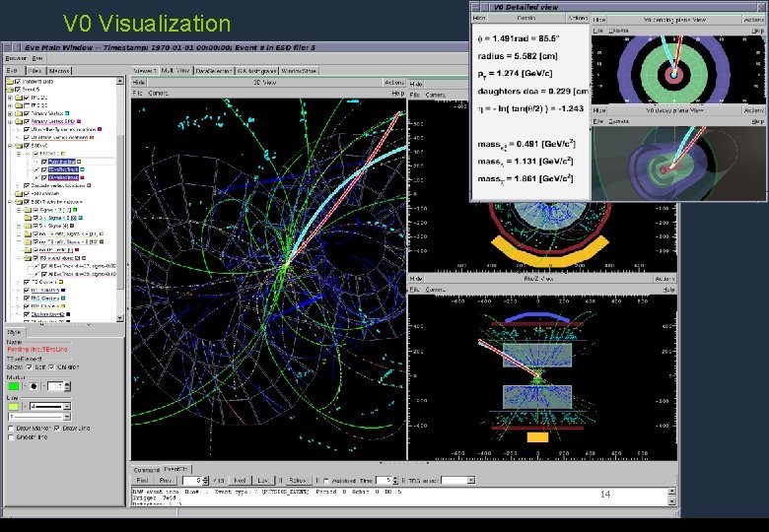Open the line style dropdown below line width
The width and height of the screenshot is (769, 532).
tap(67, 417)
